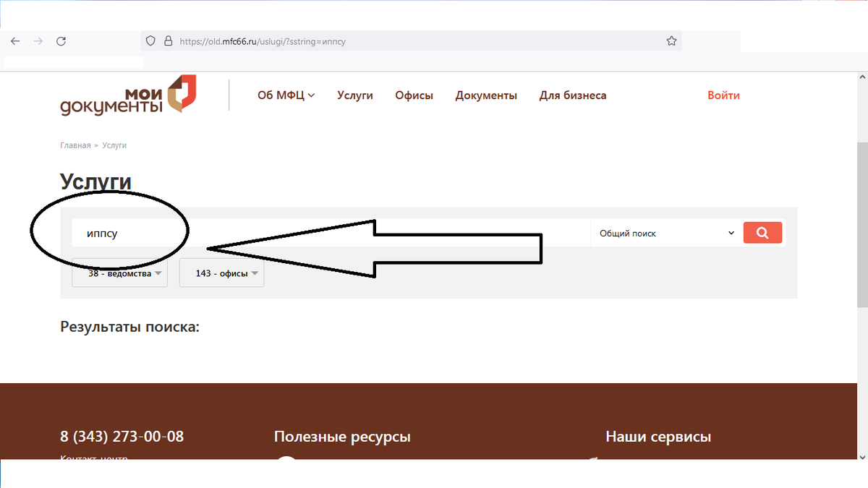This screenshot has width=868, height=488.
Task: Click the browser forward arrow
Action: point(38,41)
